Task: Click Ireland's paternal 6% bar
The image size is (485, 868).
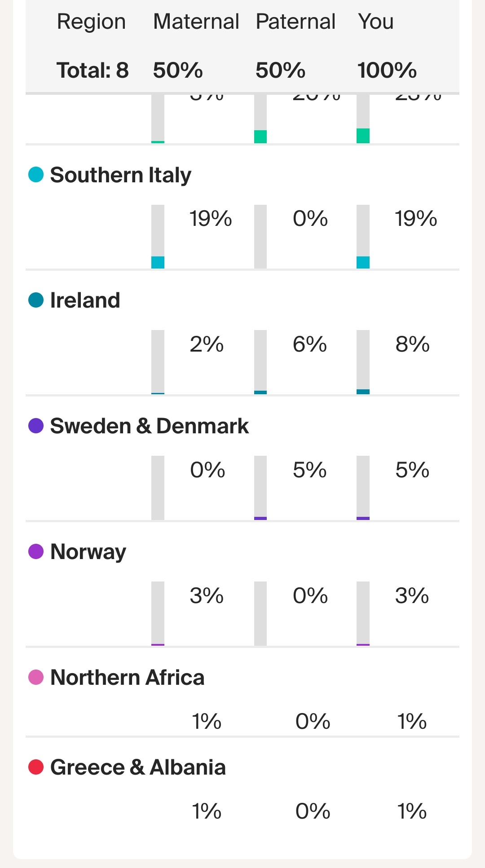Action: click(x=260, y=362)
